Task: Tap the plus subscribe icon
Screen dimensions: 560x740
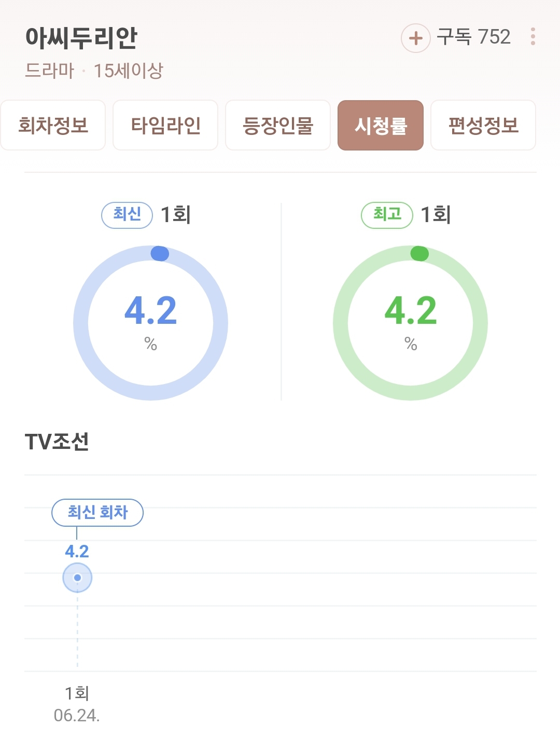Action: pos(415,38)
